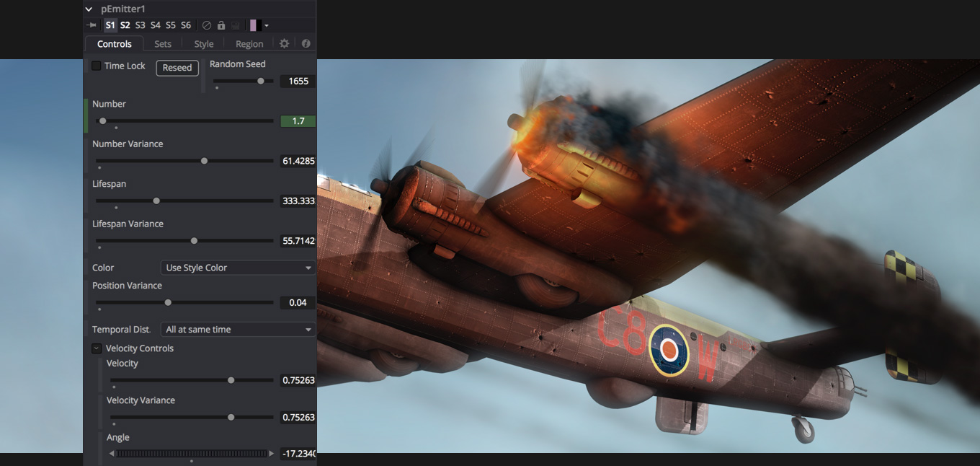Open the gear Settings tab
980x466 pixels.
(x=285, y=44)
